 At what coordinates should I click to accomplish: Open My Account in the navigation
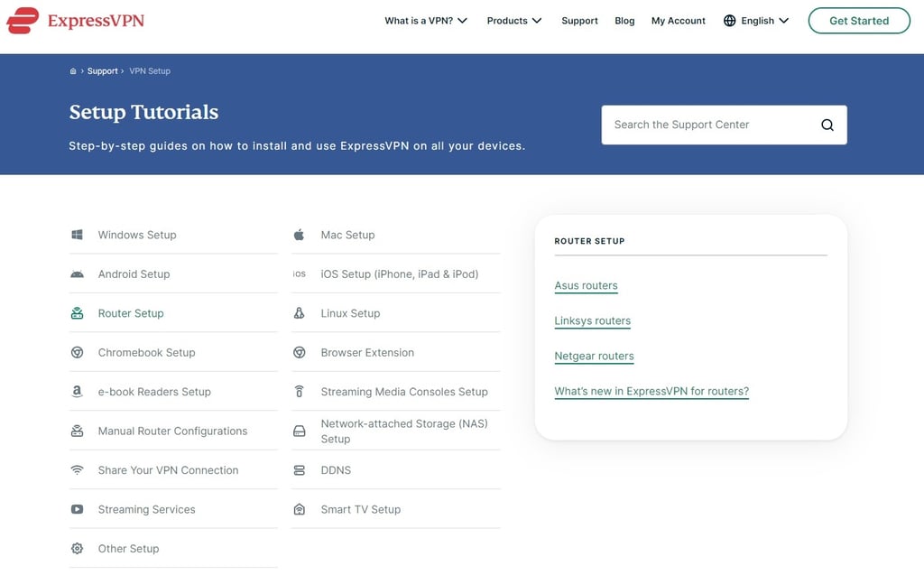coord(679,21)
